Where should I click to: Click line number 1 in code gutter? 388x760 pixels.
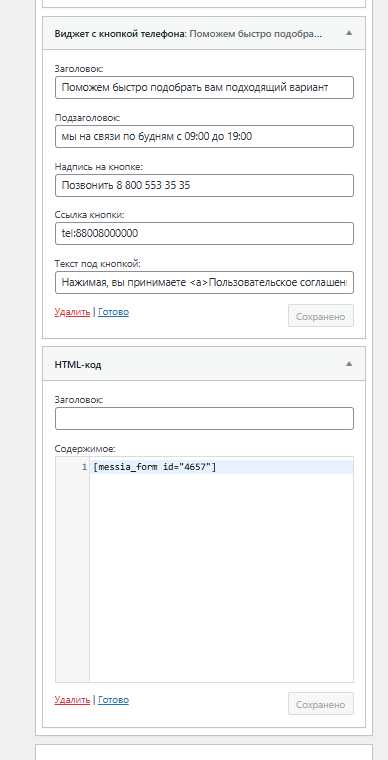[x=84, y=467]
